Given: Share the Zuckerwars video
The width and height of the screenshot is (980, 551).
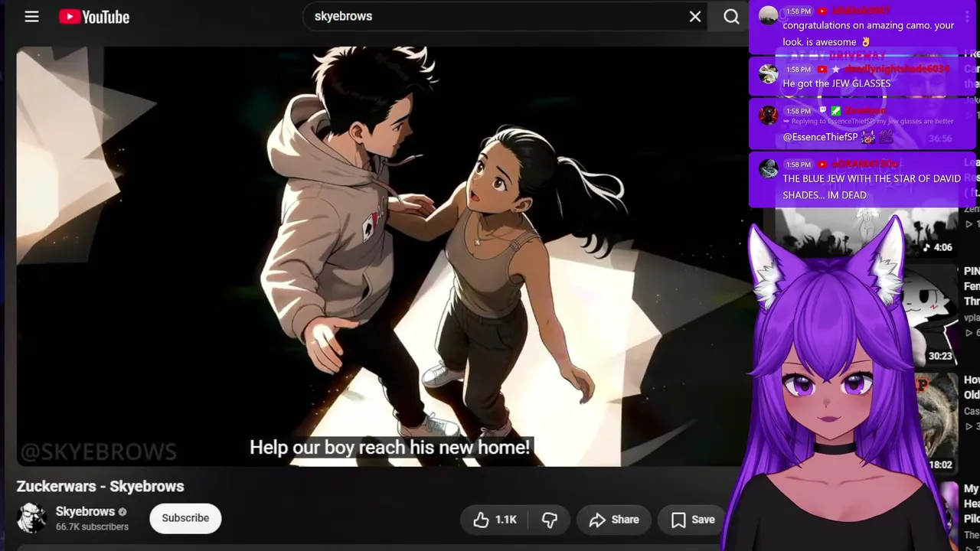Looking at the screenshot, I should coord(614,520).
